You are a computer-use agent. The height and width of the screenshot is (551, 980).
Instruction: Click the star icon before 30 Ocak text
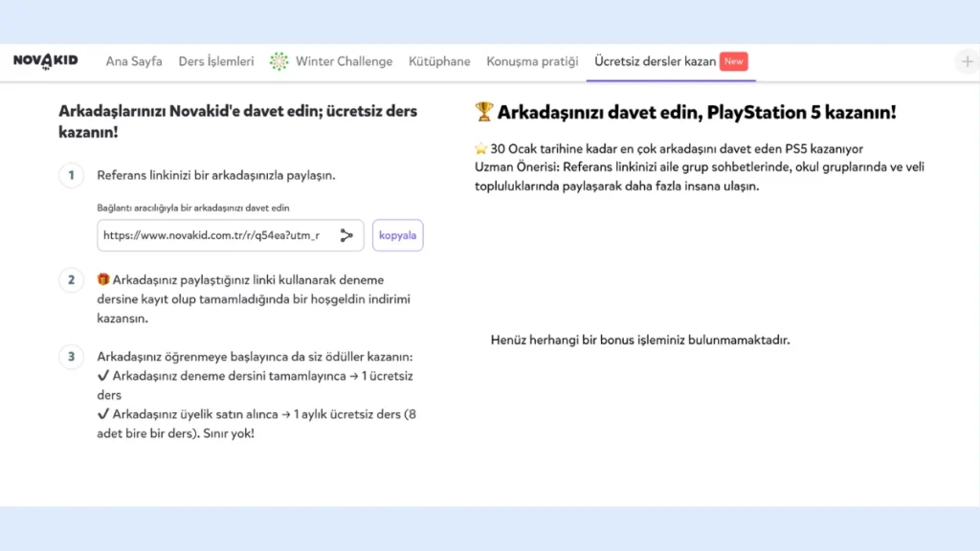(x=480, y=150)
